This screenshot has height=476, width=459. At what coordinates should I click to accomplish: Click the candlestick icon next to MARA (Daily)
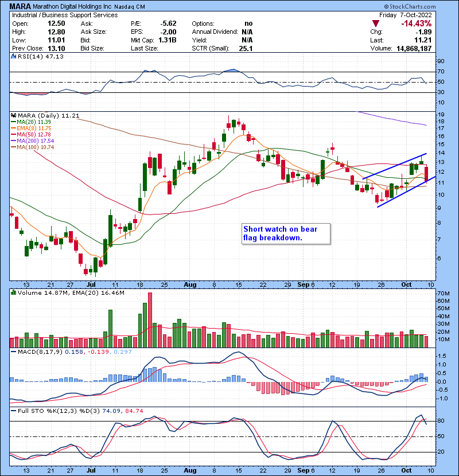tap(13, 116)
